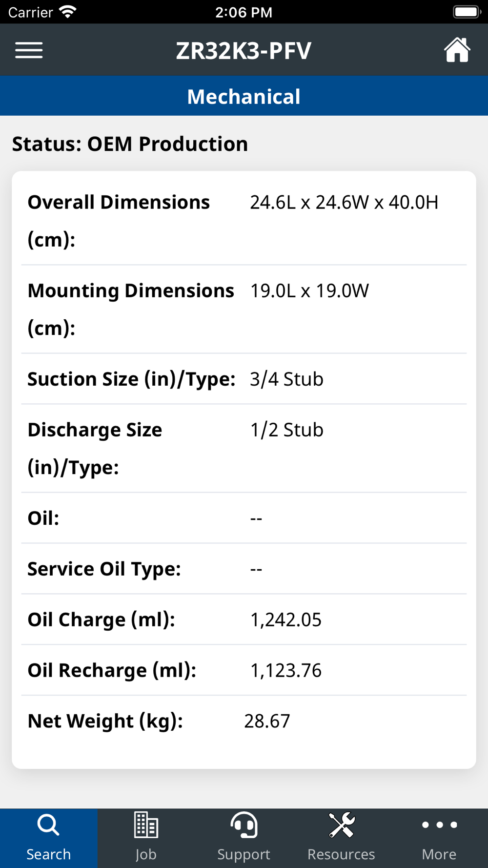Switch to the Job tab label
Image resolution: width=488 pixels, height=868 pixels.
(x=146, y=854)
